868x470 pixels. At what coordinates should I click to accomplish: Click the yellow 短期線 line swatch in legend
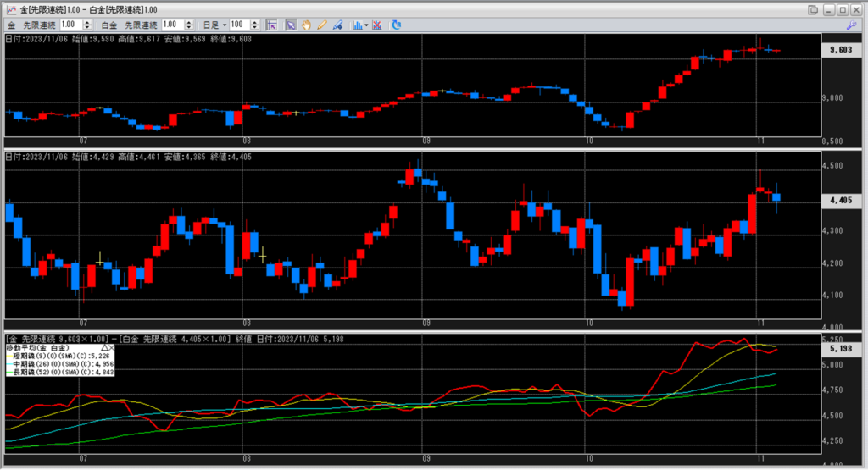(8, 356)
